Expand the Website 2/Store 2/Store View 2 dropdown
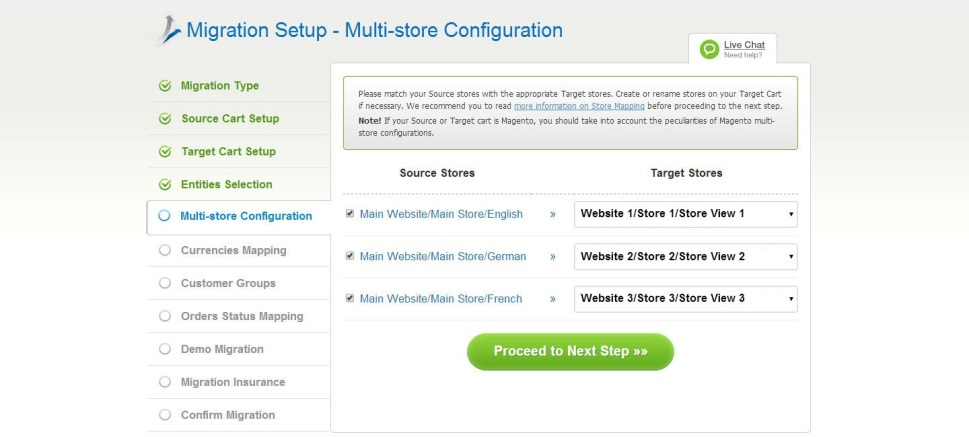 (685, 257)
